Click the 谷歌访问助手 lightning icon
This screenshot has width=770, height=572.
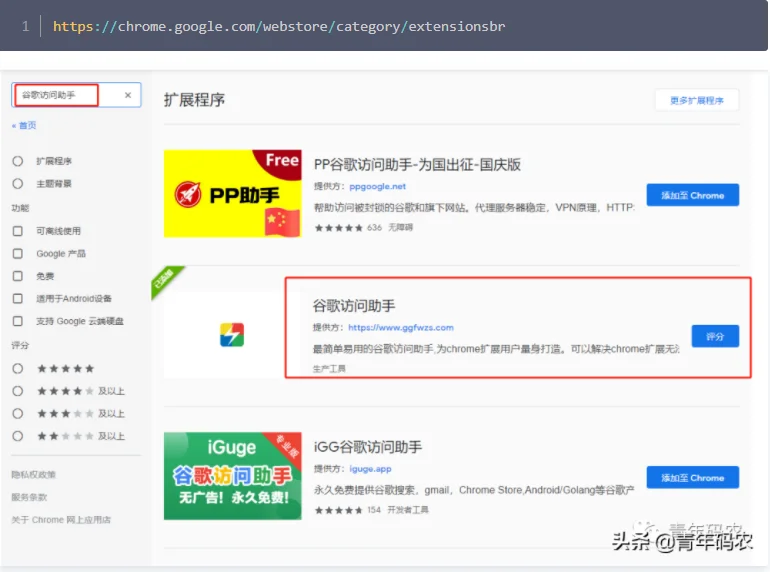click(x=232, y=335)
